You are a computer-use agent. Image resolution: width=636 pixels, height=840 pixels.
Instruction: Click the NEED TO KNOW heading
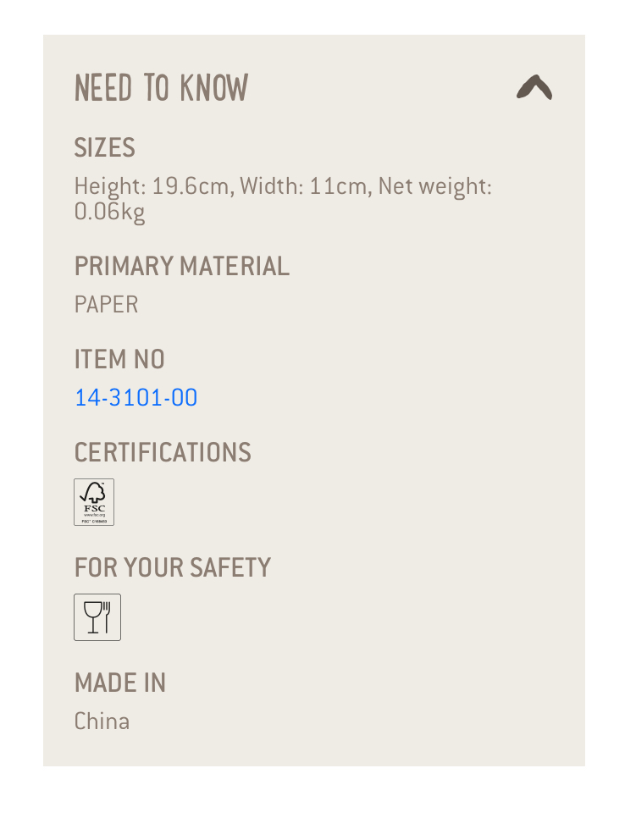click(161, 88)
